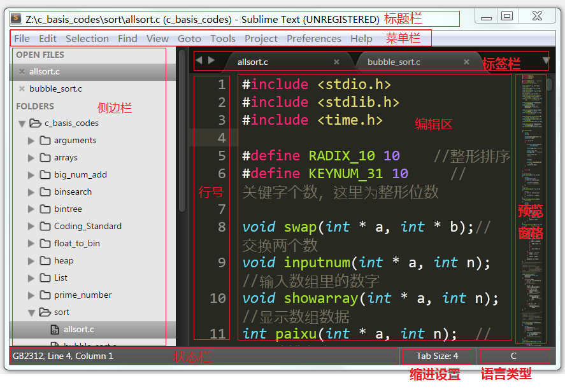
Task: Click the previous tab left arrow
Action: tap(199, 60)
